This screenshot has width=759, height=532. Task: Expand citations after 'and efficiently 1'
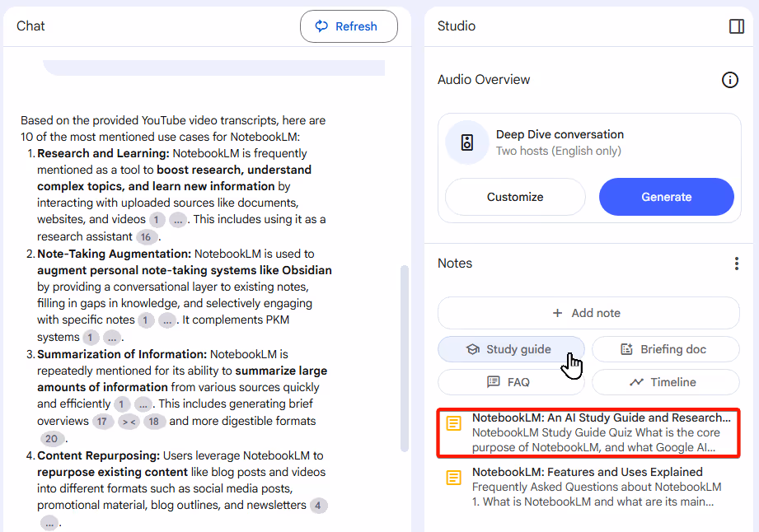click(143, 404)
